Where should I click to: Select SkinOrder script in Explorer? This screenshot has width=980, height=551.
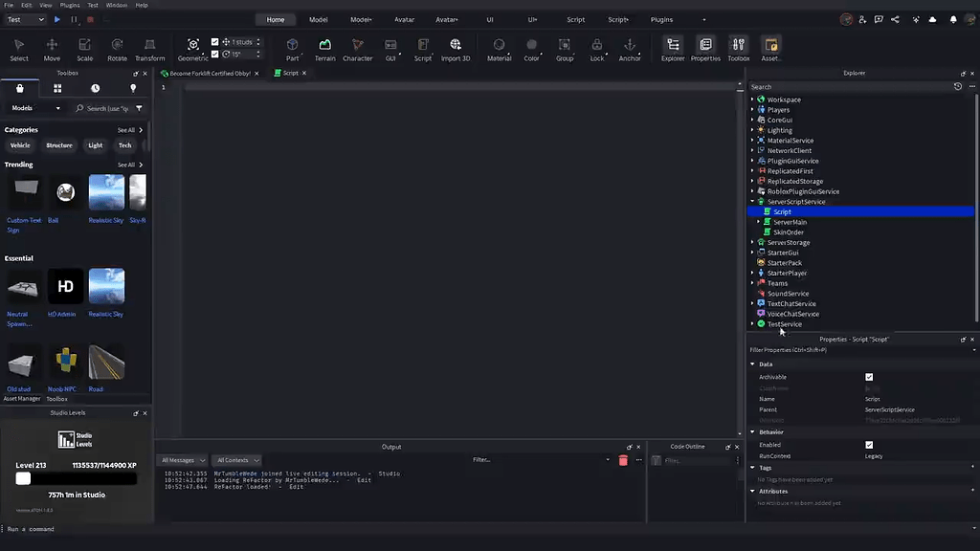[789, 232]
